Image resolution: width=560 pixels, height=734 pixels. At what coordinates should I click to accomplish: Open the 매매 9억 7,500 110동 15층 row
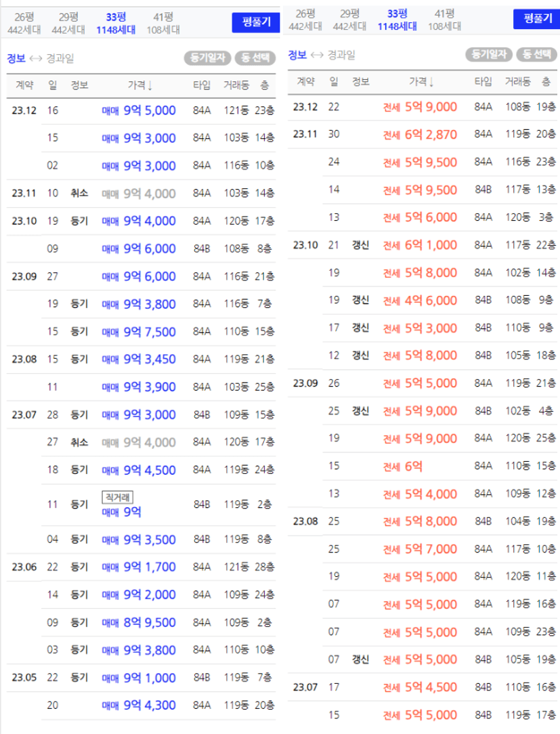click(x=158, y=332)
